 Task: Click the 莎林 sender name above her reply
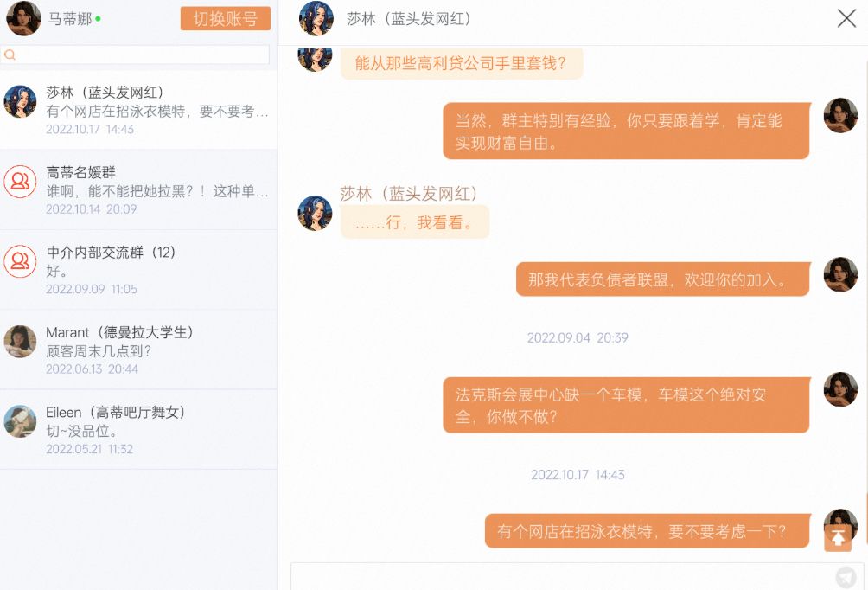(x=409, y=194)
